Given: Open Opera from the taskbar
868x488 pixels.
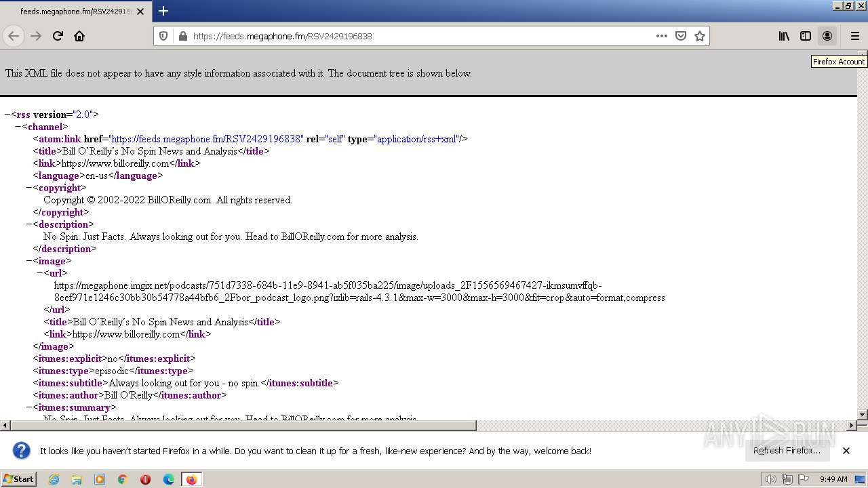Looking at the screenshot, I should pos(146,479).
